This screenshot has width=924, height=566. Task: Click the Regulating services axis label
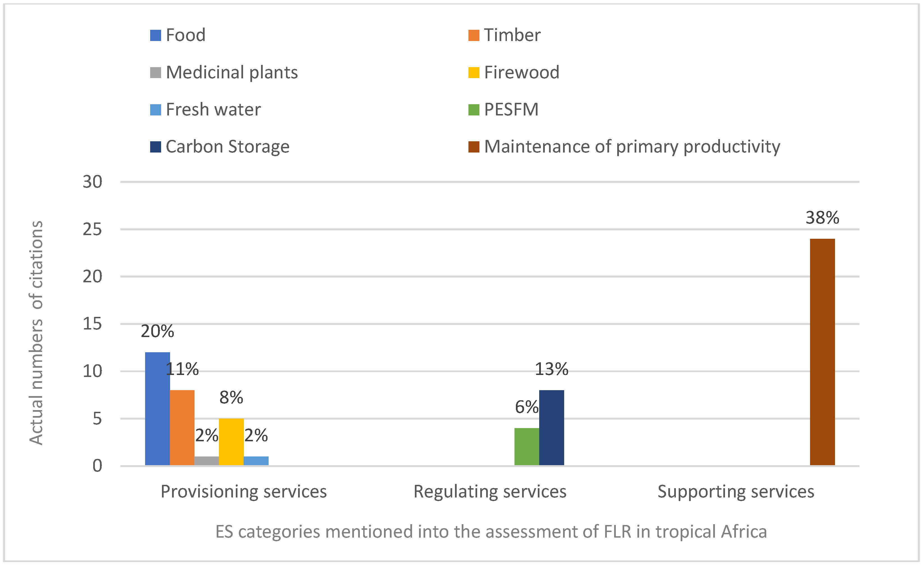coord(490,492)
